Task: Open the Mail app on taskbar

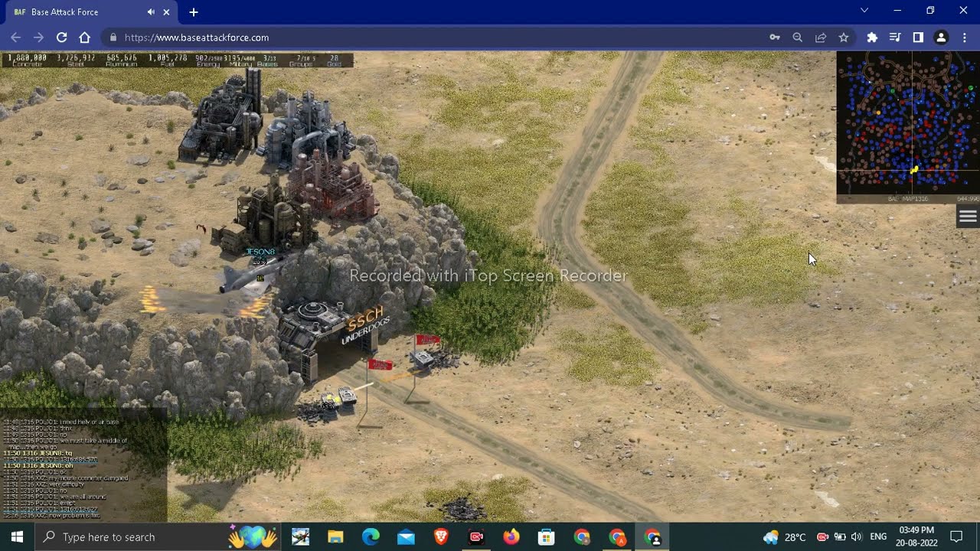Action: click(x=406, y=536)
